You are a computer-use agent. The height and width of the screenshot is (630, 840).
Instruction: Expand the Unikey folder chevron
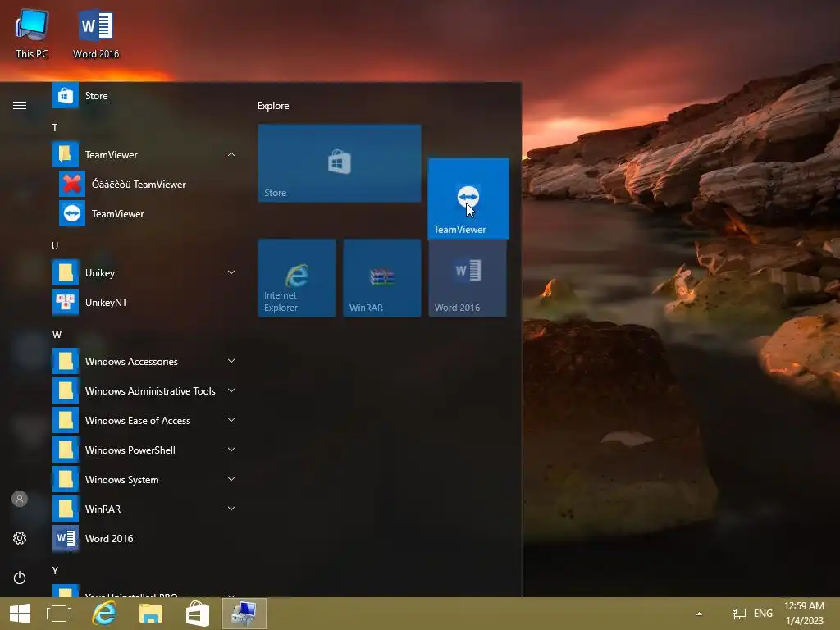(x=231, y=272)
